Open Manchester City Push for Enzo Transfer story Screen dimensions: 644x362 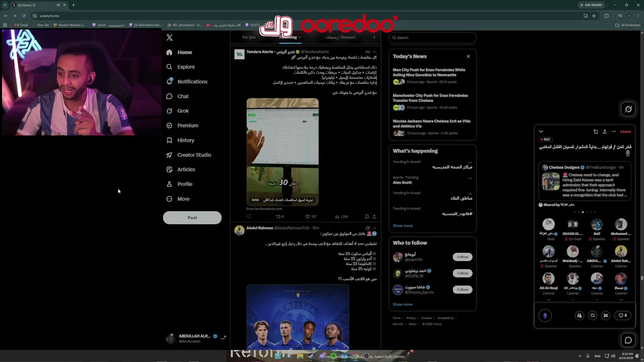tap(432, 101)
